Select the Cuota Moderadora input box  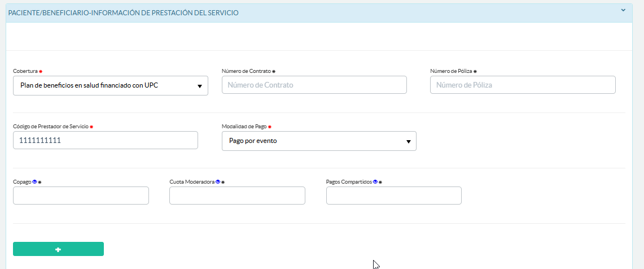coord(237,196)
